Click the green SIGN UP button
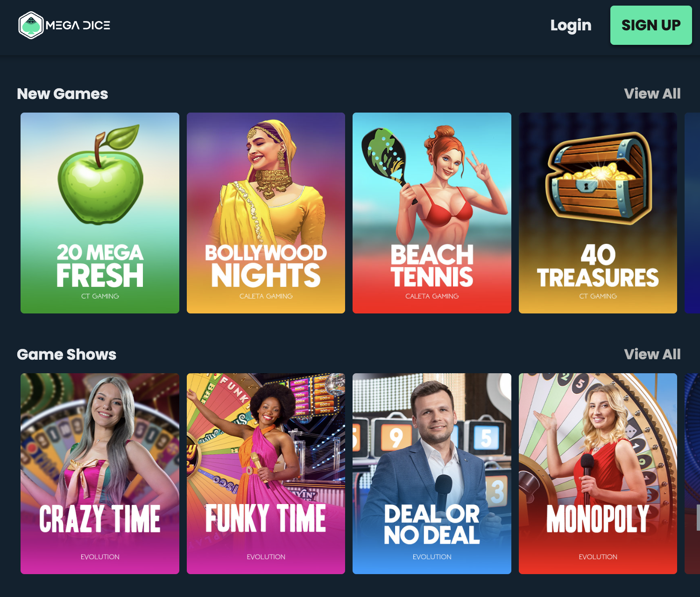The width and height of the screenshot is (700, 597). 651,25
